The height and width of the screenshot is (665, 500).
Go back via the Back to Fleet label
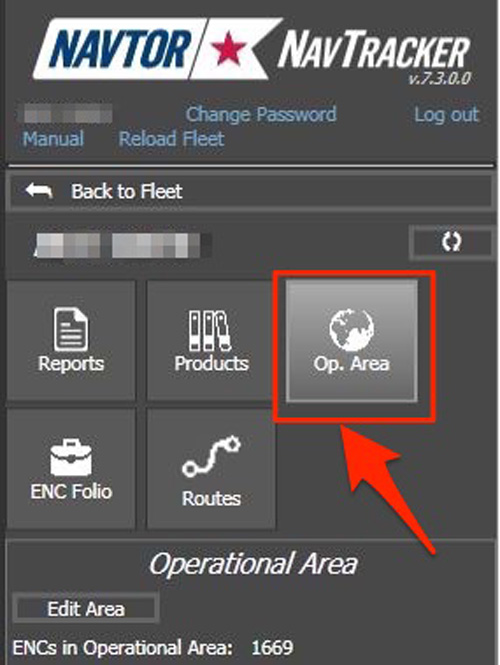pos(127,191)
